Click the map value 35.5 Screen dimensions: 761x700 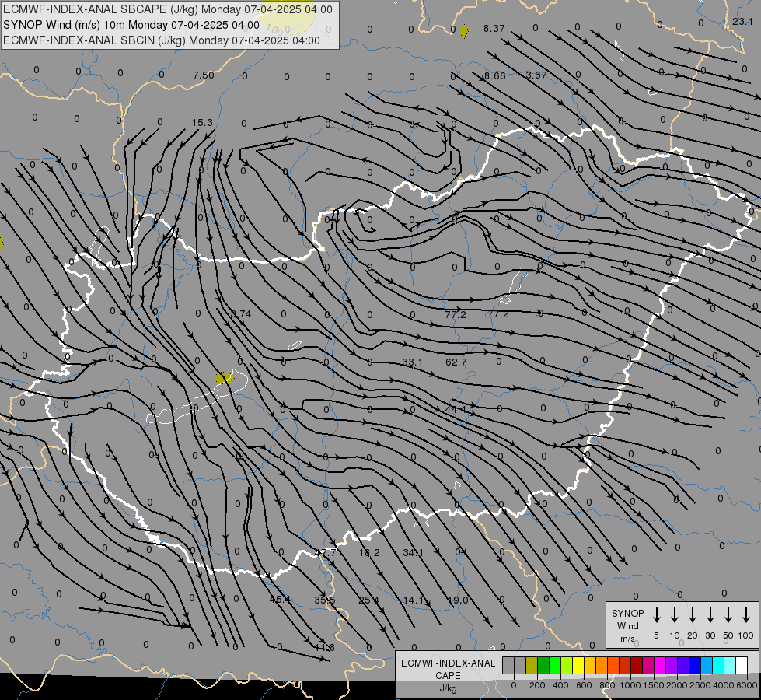[x=325, y=600]
